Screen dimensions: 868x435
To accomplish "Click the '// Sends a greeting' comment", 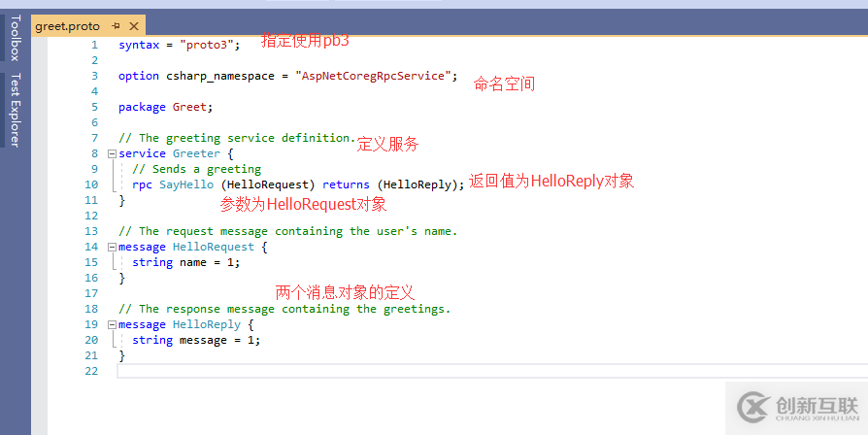I will 196,169.
